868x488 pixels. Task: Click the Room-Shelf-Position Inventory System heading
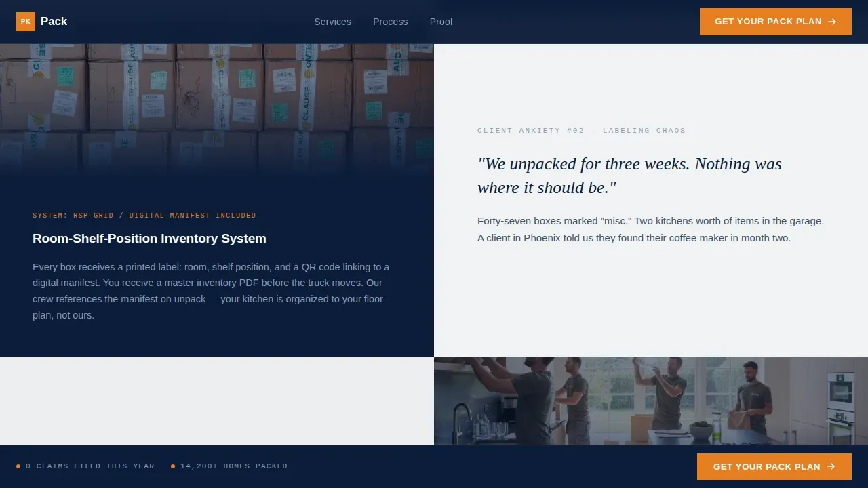point(149,239)
